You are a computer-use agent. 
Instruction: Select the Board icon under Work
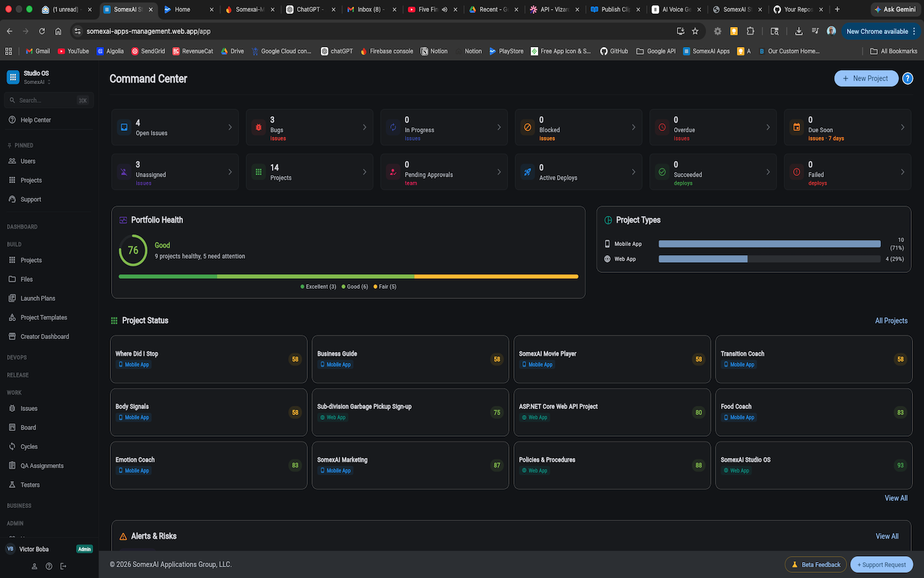13,427
